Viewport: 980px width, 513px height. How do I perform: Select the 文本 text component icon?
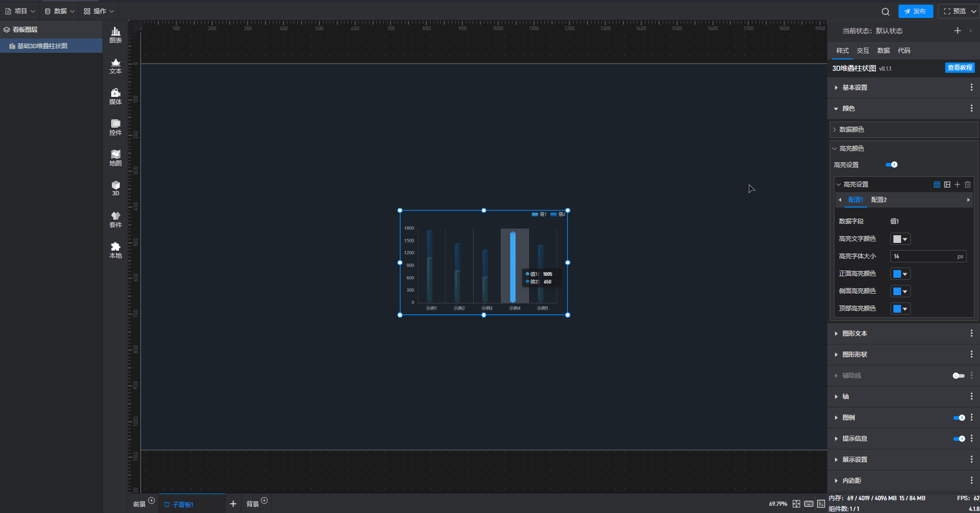click(x=115, y=66)
